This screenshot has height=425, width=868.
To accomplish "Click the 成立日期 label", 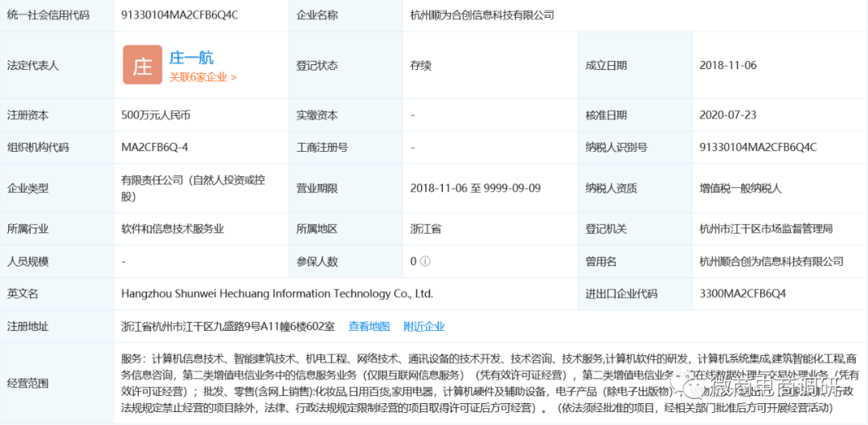I will 606,65.
